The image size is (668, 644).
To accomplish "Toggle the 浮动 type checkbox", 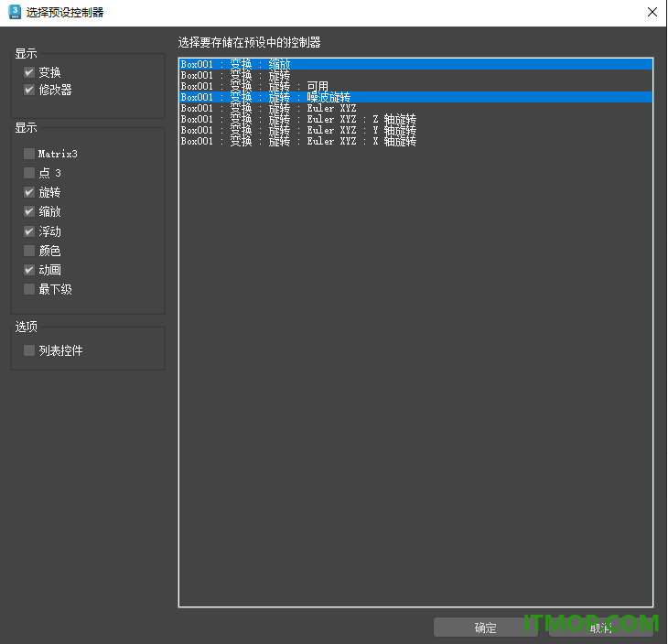I will [29, 231].
